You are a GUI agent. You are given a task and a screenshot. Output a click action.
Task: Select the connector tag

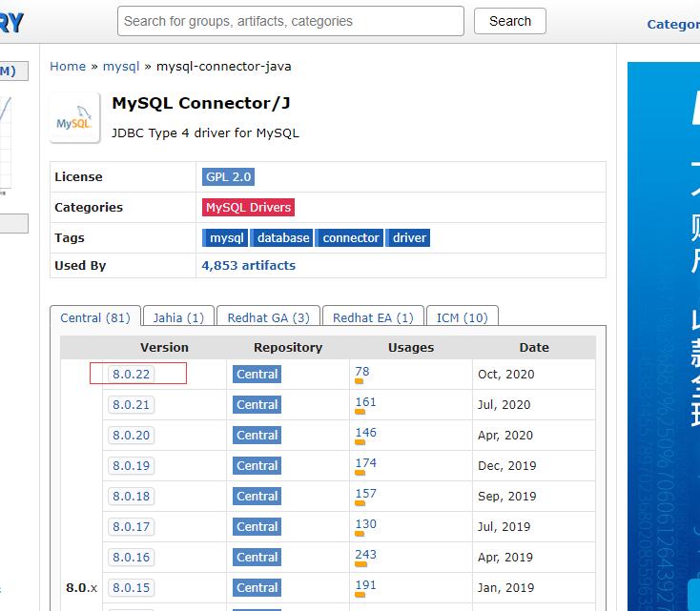pyautogui.click(x=351, y=237)
